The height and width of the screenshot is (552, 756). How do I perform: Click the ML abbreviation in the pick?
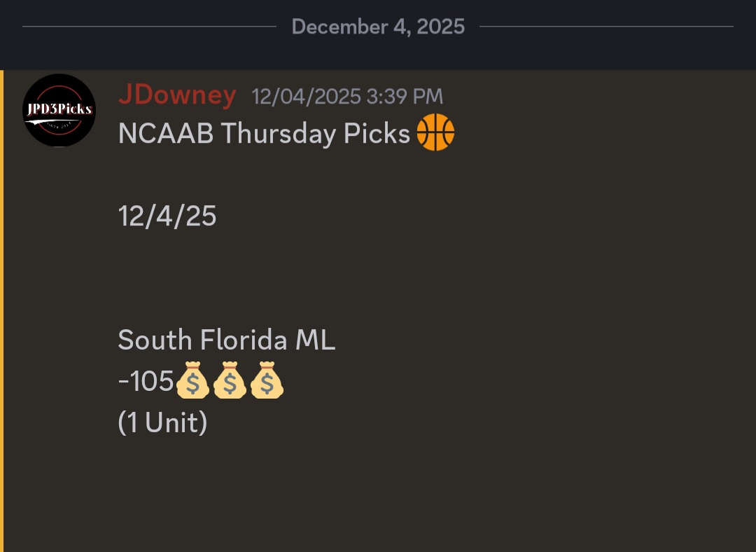tap(315, 340)
